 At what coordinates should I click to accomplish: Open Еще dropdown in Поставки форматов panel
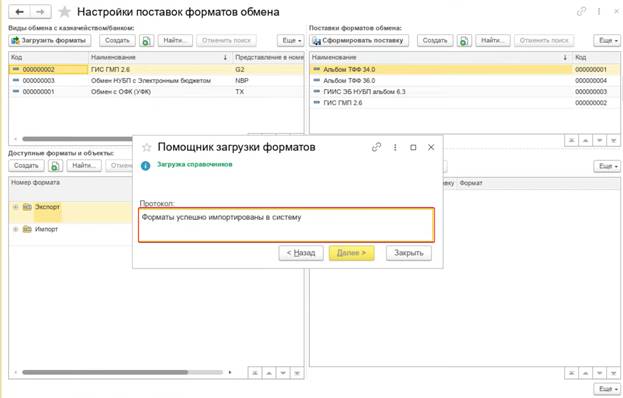point(607,41)
